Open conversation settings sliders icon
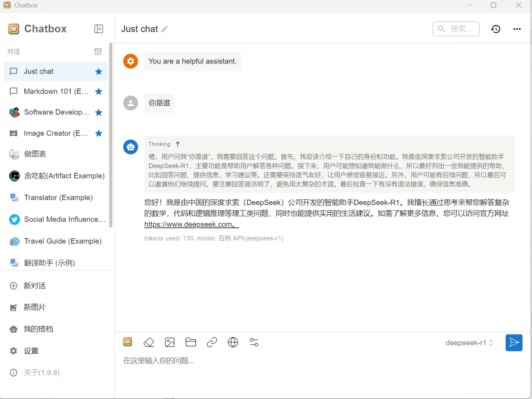532x399 pixels. (x=254, y=342)
